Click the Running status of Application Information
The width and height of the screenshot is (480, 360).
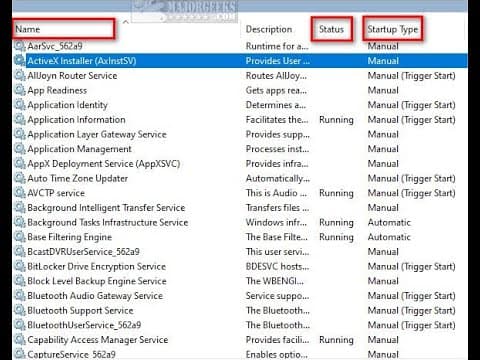click(336, 120)
